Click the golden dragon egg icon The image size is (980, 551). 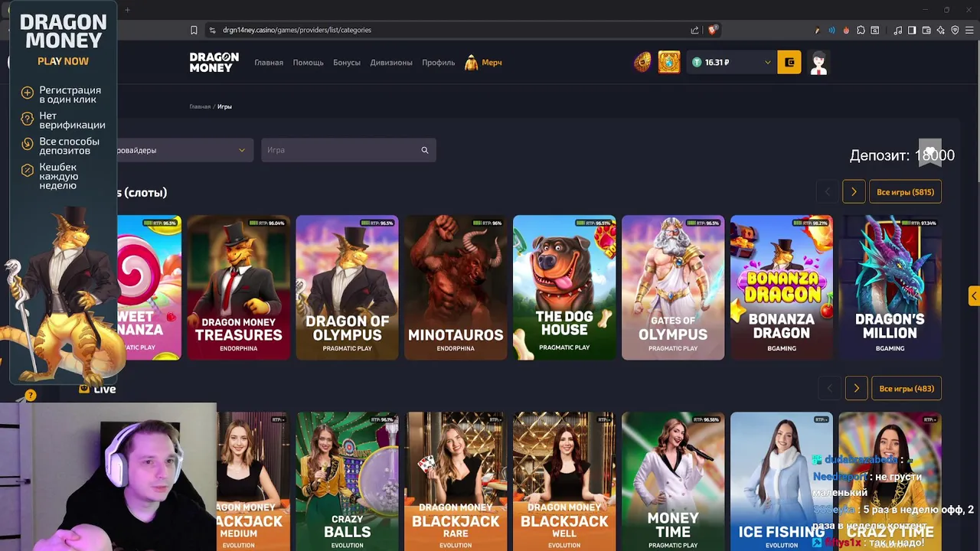642,62
